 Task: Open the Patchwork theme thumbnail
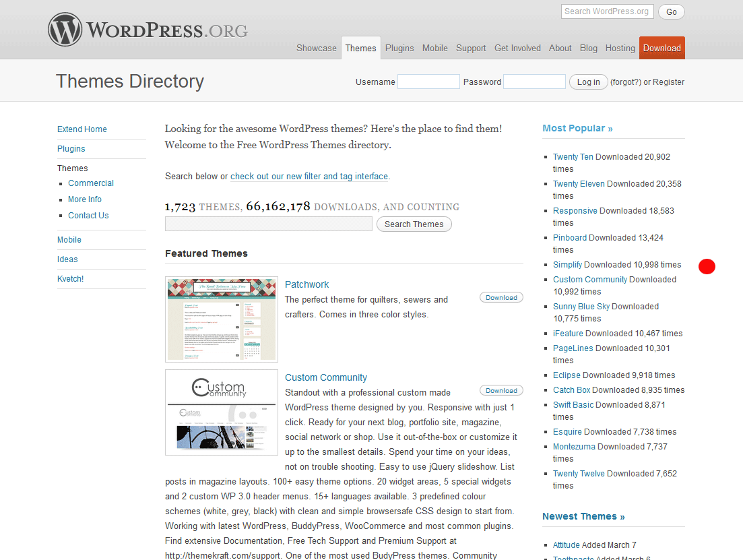click(x=222, y=319)
